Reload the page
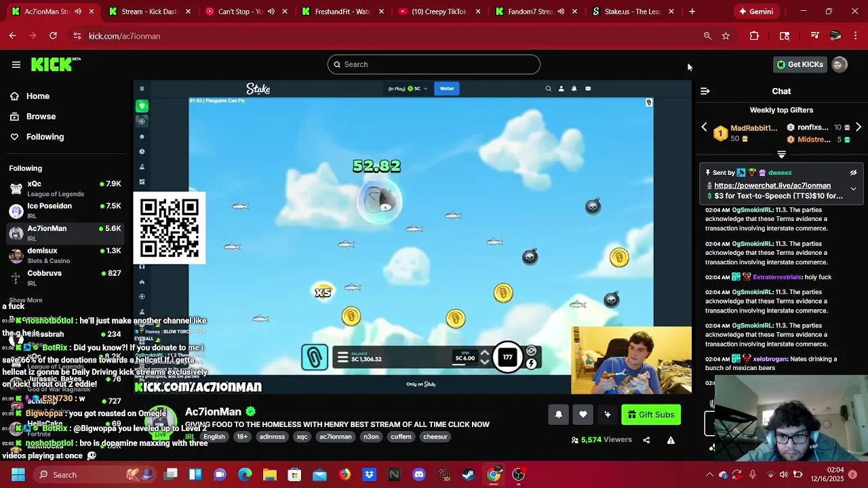868x488 pixels. click(x=53, y=36)
